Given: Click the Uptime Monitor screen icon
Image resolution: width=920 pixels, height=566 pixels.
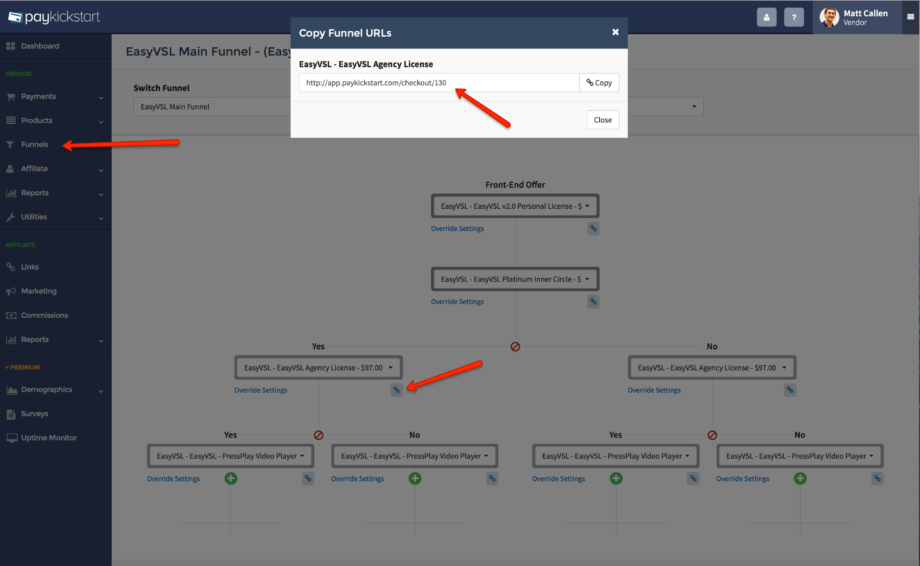Looking at the screenshot, I should [11, 438].
